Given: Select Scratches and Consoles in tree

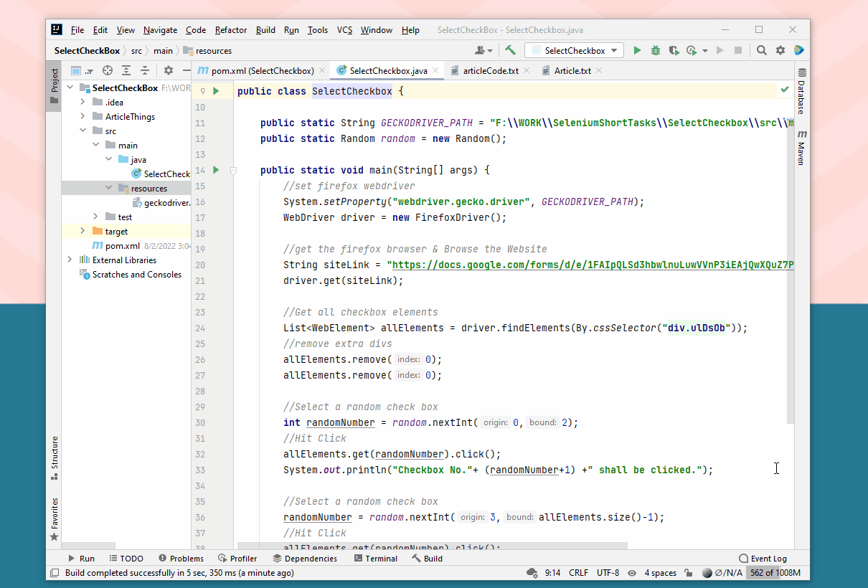Looking at the screenshot, I should click(136, 274).
